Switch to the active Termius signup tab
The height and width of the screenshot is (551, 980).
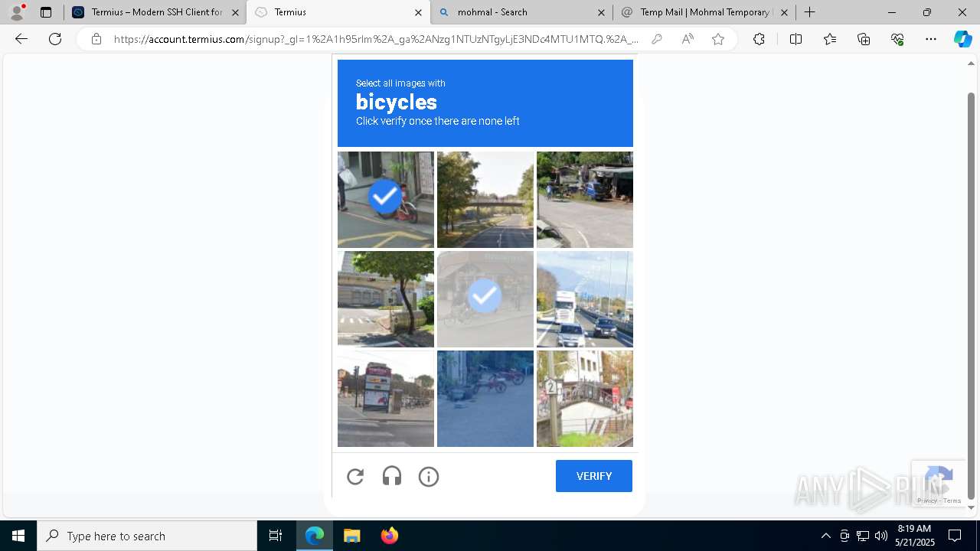pyautogui.click(x=338, y=12)
